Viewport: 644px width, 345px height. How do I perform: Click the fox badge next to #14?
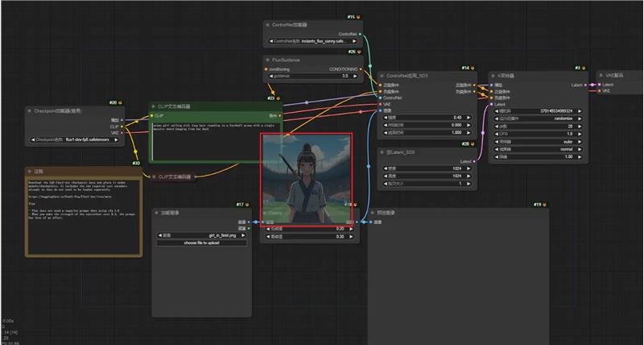pyautogui.click(x=473, y=69)
